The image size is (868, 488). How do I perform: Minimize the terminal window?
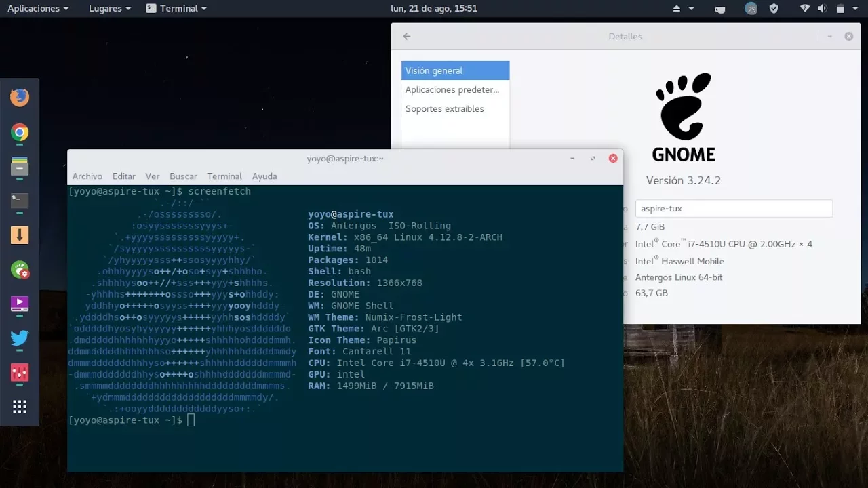[573, 159]
